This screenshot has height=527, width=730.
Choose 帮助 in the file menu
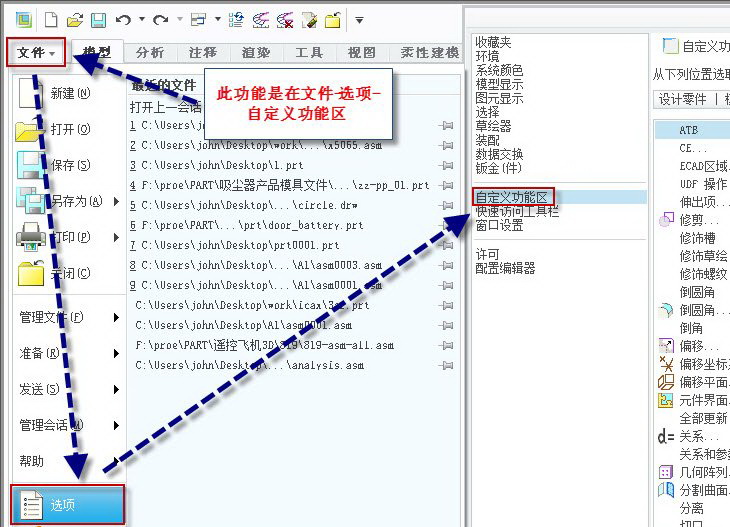pyautogui.click(x=69, y=461)
